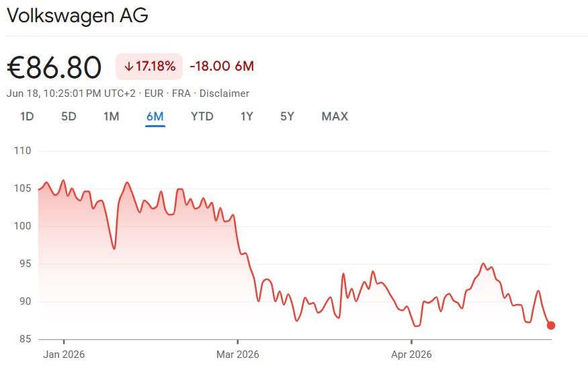This screenshot has width=588, height=370.
Task: Click the 110 y-axis label
Action: (22, 151)
